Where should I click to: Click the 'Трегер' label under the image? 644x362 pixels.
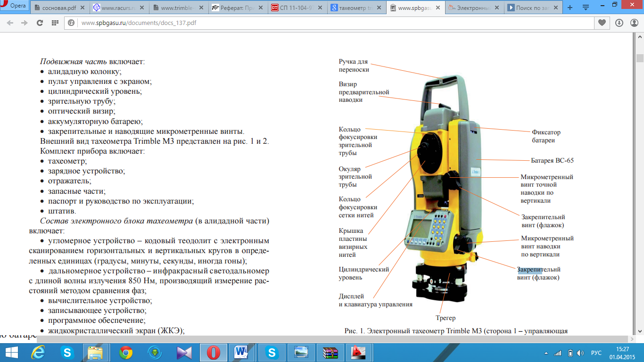click(446, 318)
